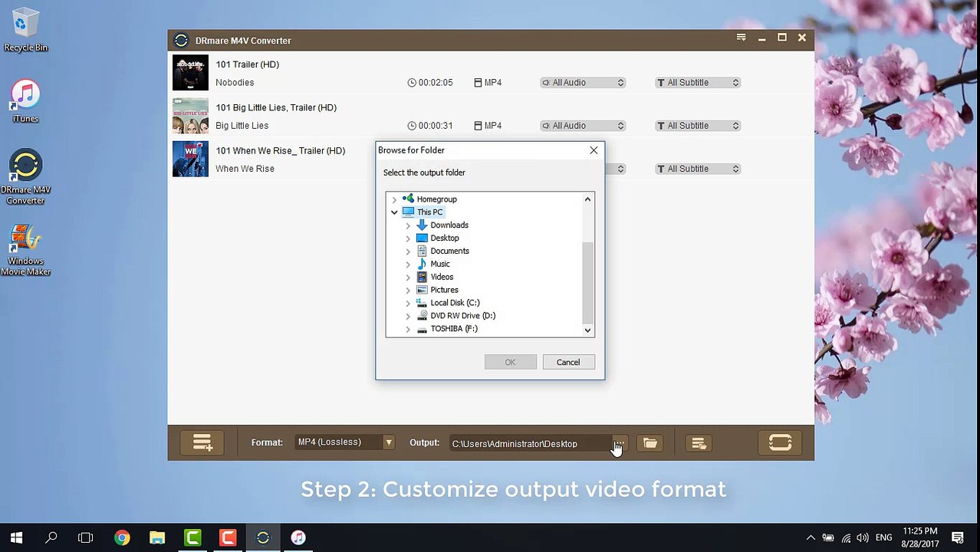Click MP4 format label for Big Little Lies

pos(488,126)
